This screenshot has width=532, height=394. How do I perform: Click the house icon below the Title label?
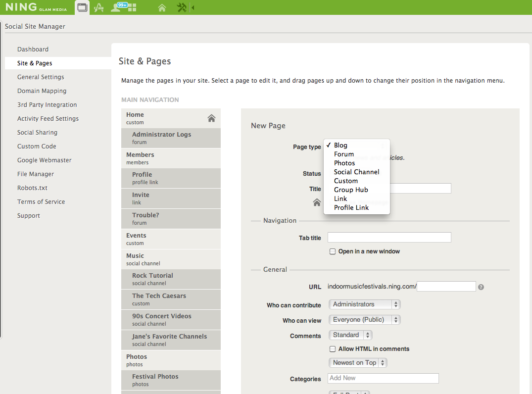[317, 202]
